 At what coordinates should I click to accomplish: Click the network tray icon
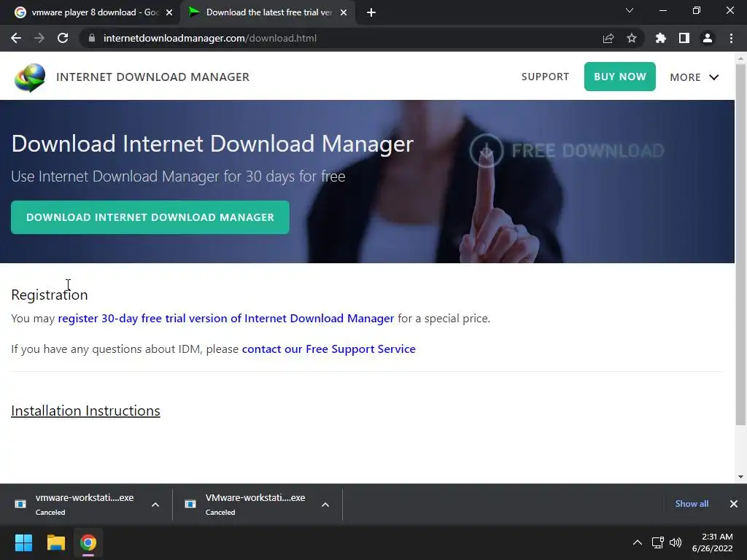click(x=658, y=542)
